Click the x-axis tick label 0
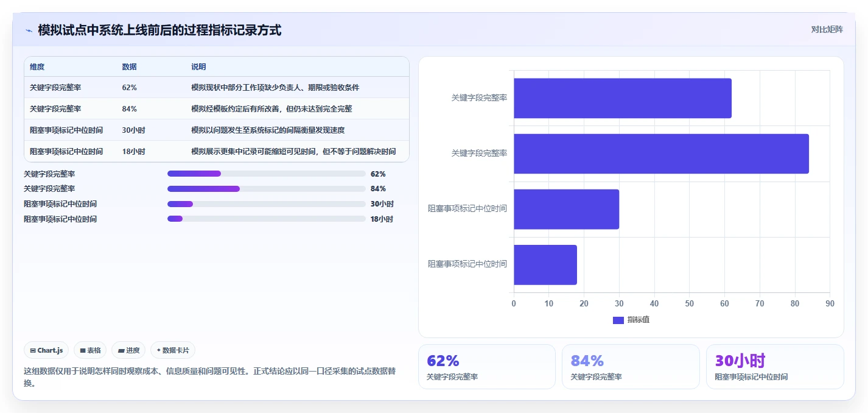The height and width of the screenshot is (413, 868). click(x=514, y=303)
